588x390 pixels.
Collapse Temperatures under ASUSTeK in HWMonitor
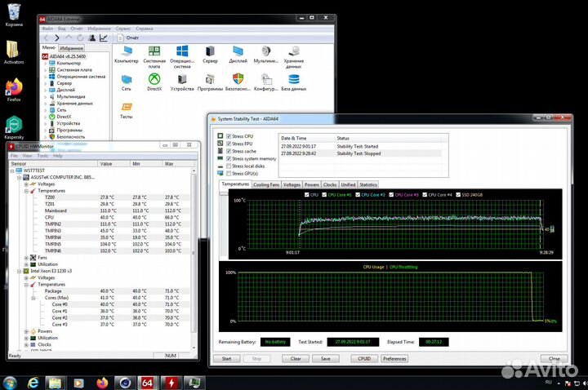(x=26, y=191)
